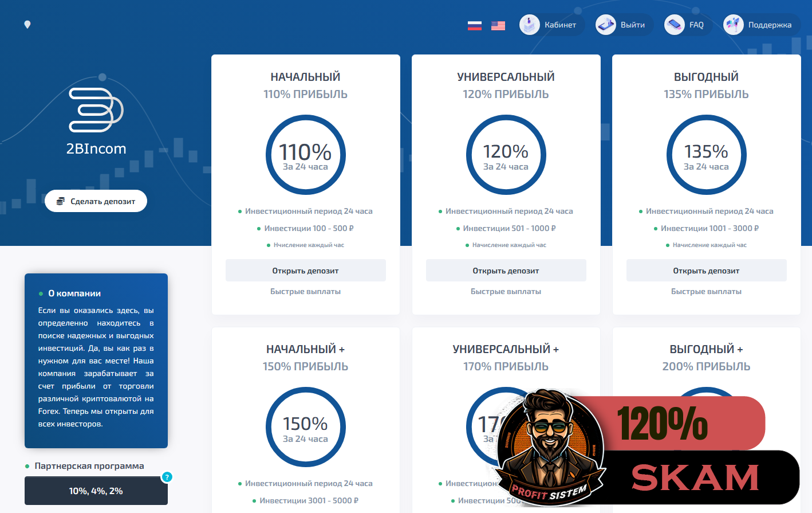Click the Начальный + plan heading
Screen dimensions: 812x513
point(305,349)
